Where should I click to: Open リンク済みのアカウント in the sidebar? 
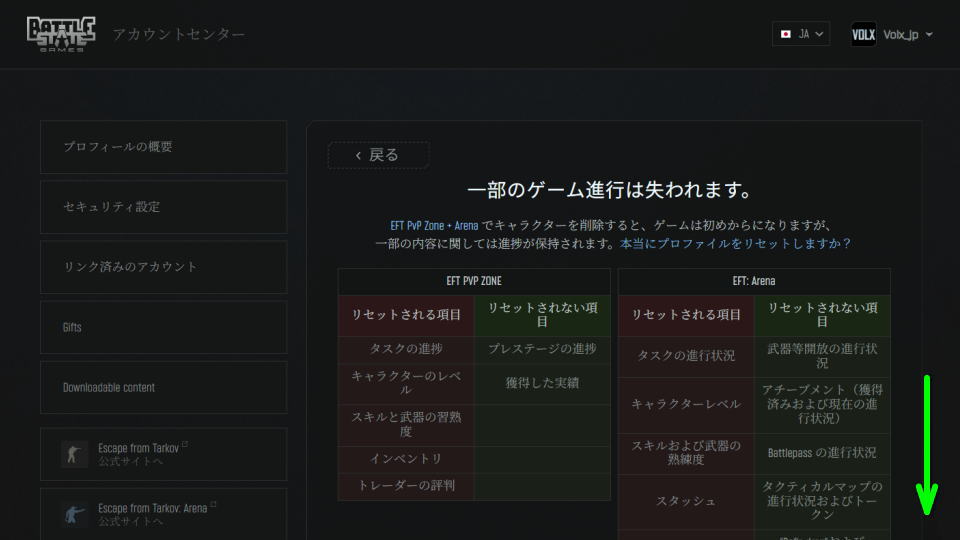[x=163, y=267]
